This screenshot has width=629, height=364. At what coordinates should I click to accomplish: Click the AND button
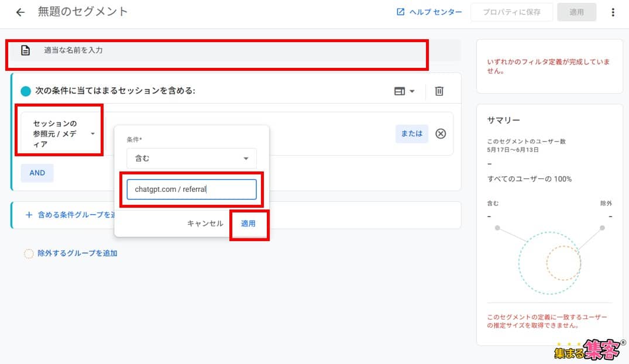click(37, 173)
